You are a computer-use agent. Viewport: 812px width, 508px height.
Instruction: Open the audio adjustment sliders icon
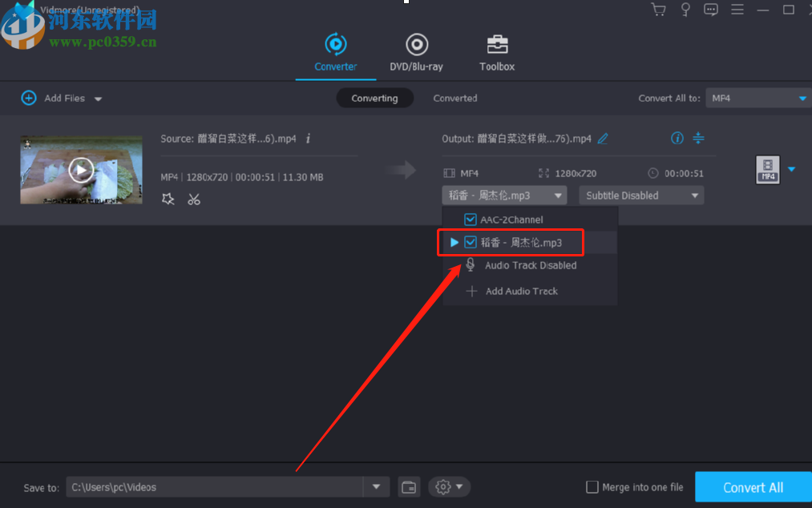click(698, 138)
